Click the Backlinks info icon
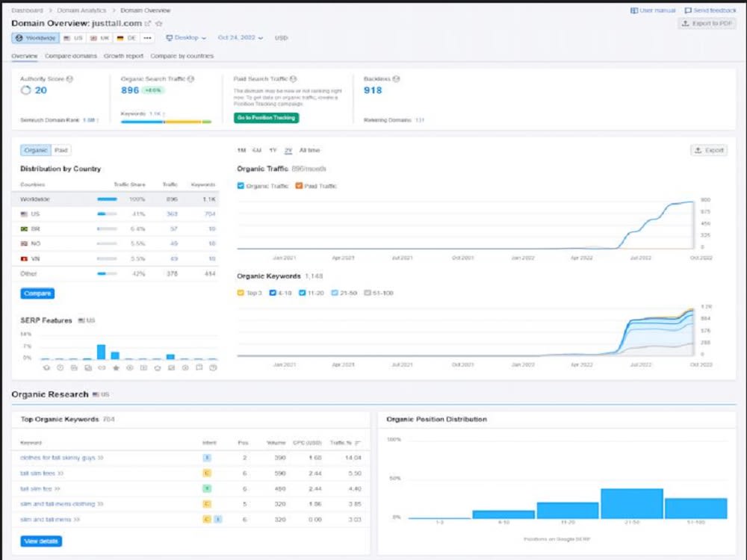747x560 pixels. coord(396,79)
